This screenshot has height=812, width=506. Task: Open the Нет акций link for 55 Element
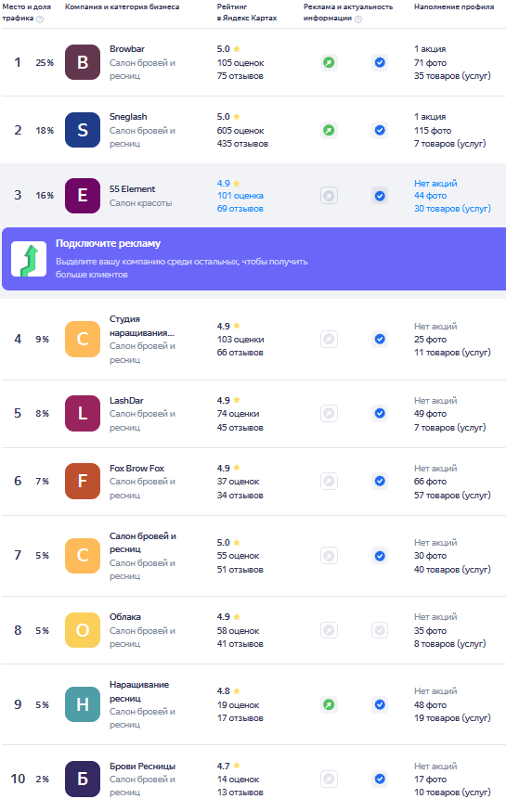click(435, 184)
